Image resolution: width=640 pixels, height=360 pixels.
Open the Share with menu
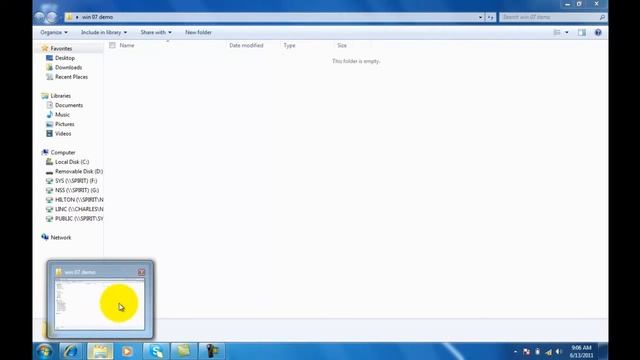tap(156, 32)
